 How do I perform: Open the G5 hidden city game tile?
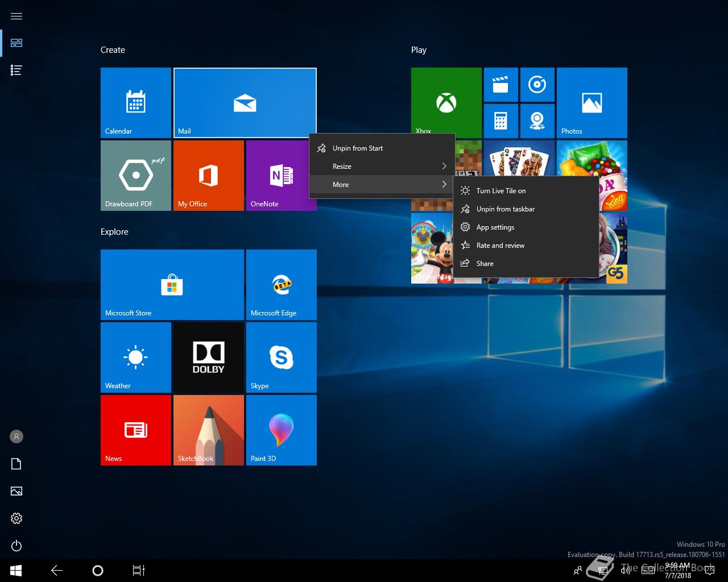pyautogui.click(x=613, y=248)
